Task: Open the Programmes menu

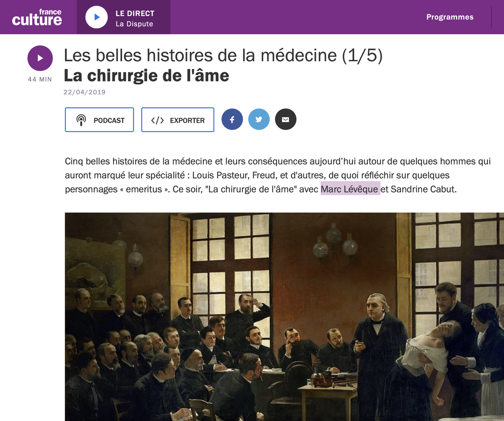Action: click(450, 17)
